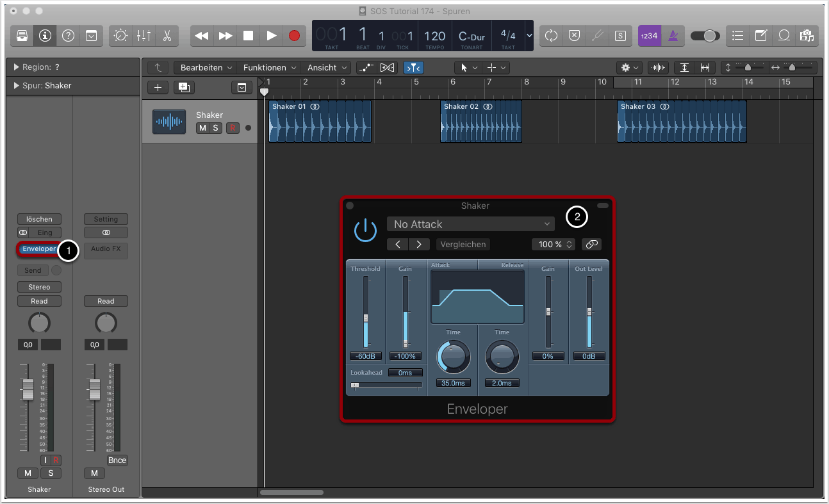Open the Scissors editors icon
Image resolution: width=829 pixels, height=504 pixels.
tap(167, 36)
